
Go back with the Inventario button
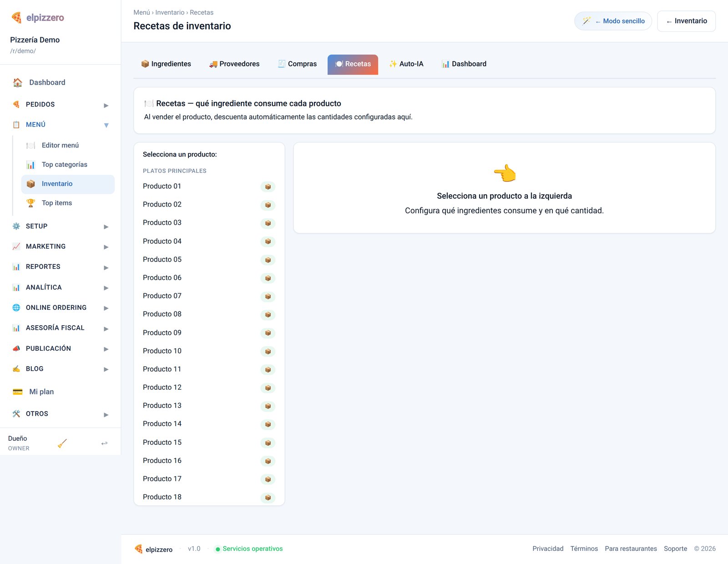point(686,21)
